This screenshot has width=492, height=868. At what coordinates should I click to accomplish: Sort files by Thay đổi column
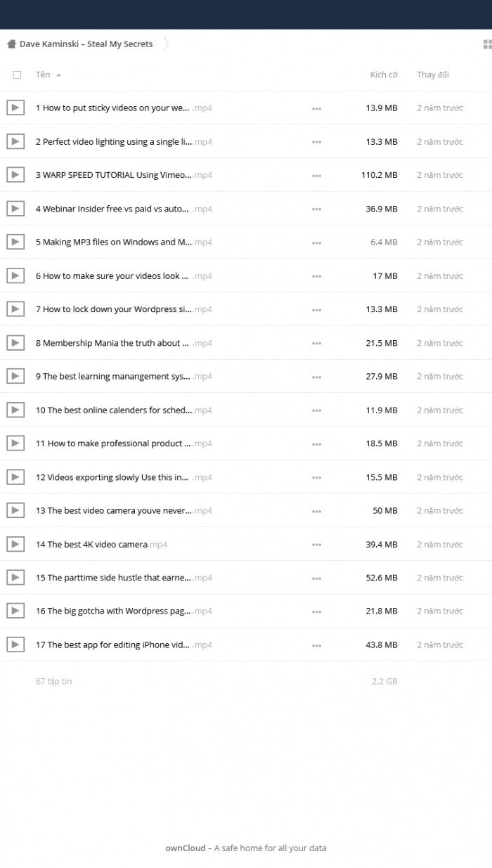[x=432, y=75]
